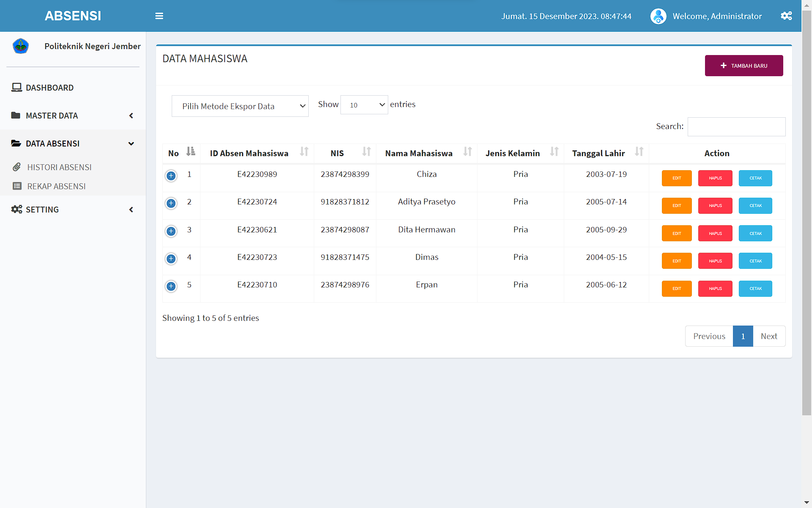The image size is (812, 508).
Task: Open the Master Data menu item
Action: click(73, 116)
